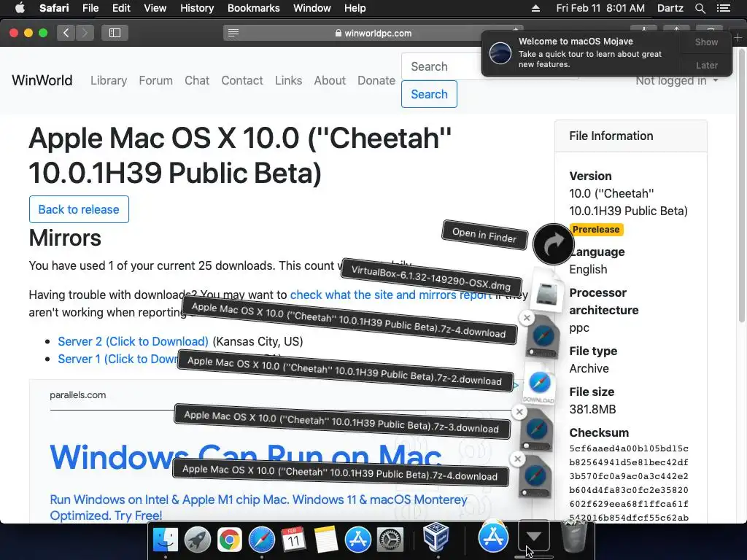
Task: Click the Prerelease badge
Action: tap(596, 230)
